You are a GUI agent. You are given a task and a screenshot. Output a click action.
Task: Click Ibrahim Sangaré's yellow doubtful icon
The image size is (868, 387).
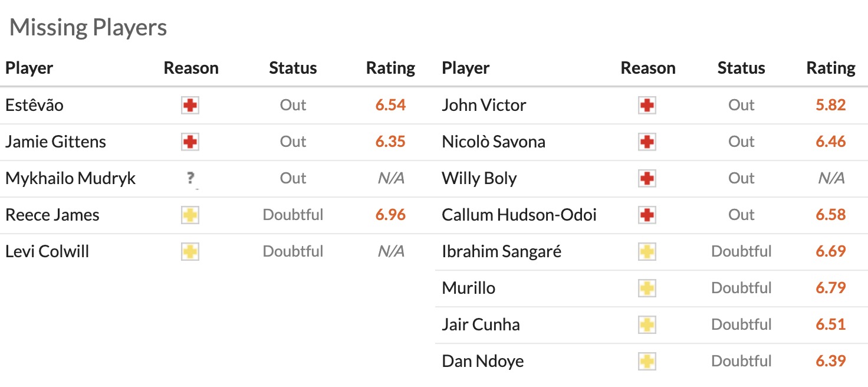click(x=647, y=252)
